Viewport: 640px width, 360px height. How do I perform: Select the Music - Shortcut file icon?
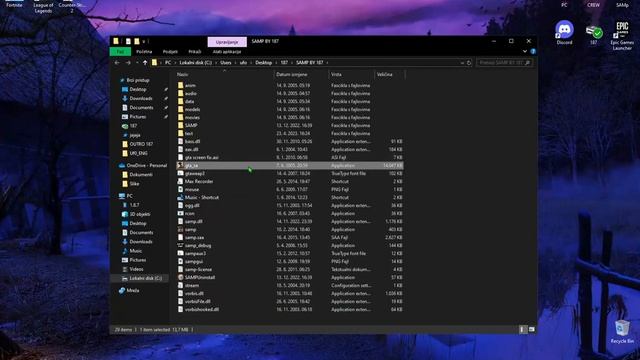pyautogui.click(x=180, y=197)
